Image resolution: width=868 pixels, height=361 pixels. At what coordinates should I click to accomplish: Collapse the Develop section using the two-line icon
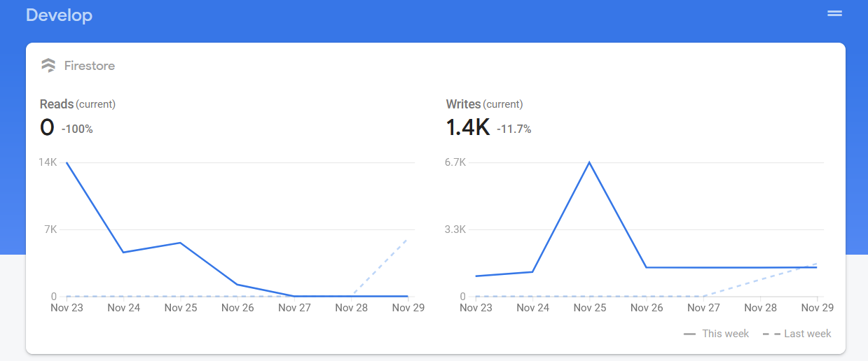tap(834, 13)
